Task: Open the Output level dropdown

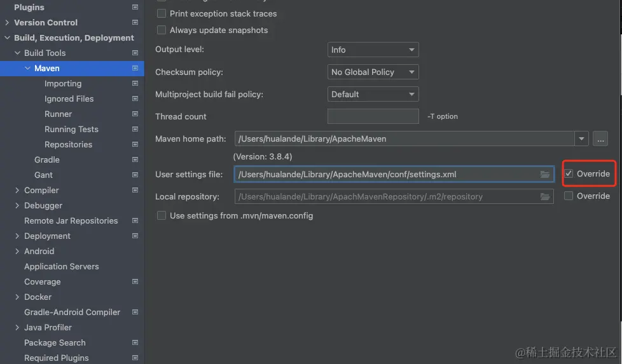Action: (x=373, y=50)
